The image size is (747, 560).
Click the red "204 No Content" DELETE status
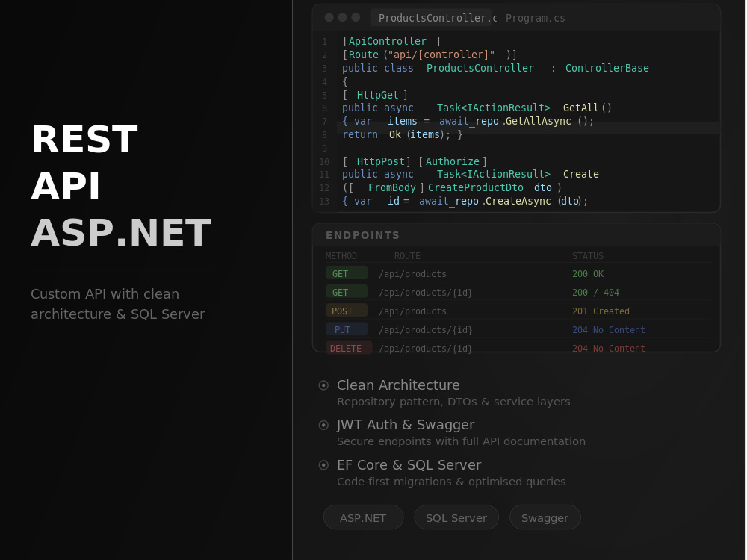608,348
